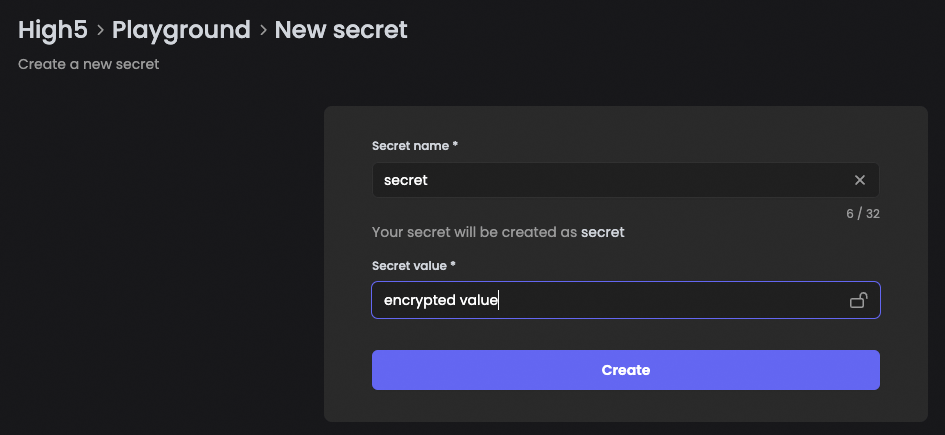Go to High5 breadcrumb
This screenshot has height=435, width=945.
[52, 30]
